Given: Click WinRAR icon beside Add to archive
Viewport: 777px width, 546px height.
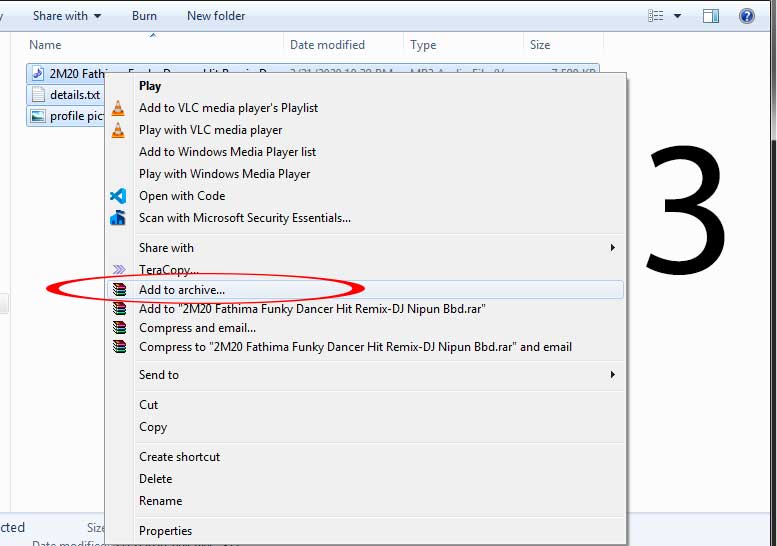Looking at the screenshot, I should [x=119, y=289].
